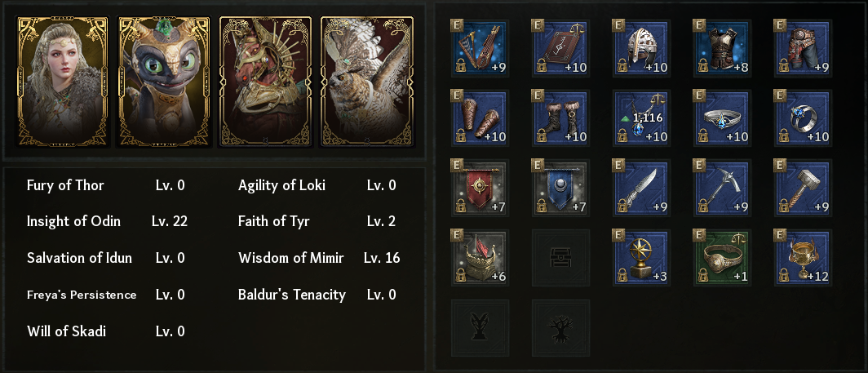Click the empty chest equipment slot
The image size is (868, 373).
(x=560, y=258)
